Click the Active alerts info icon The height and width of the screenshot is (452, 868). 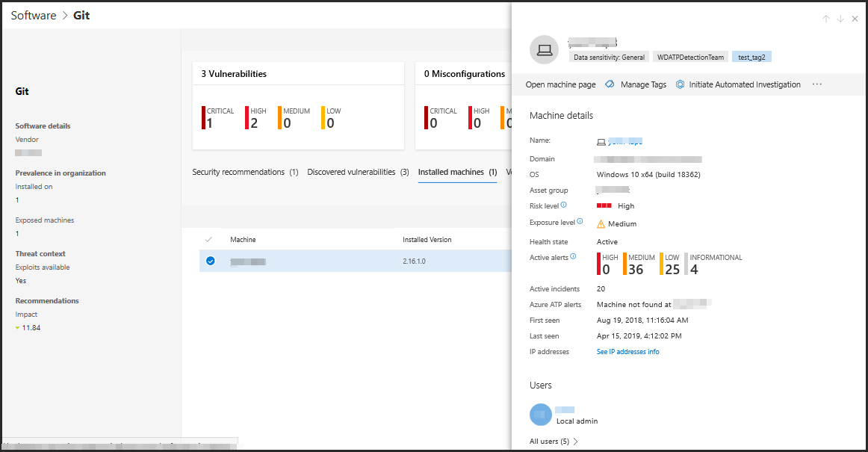click(x=573, y=256)
